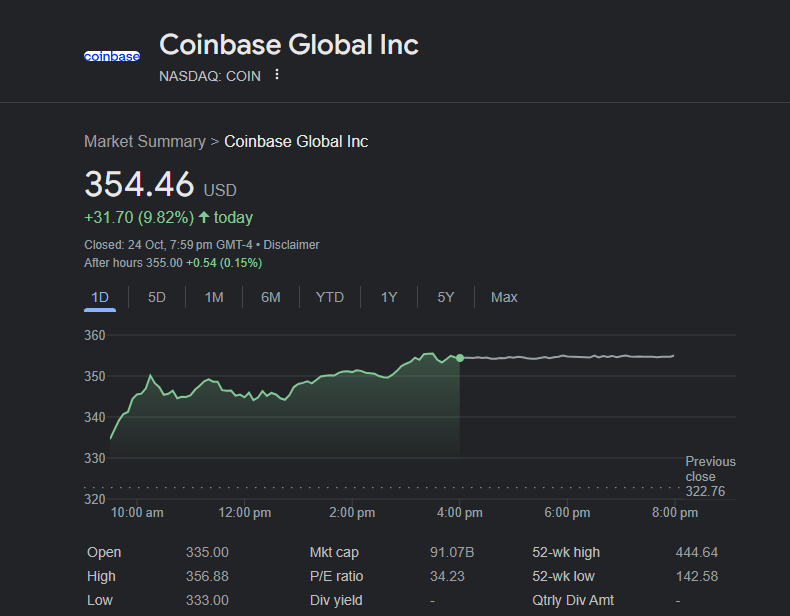
Task: Switch to the 6M time range
Action: pos(271,297)
